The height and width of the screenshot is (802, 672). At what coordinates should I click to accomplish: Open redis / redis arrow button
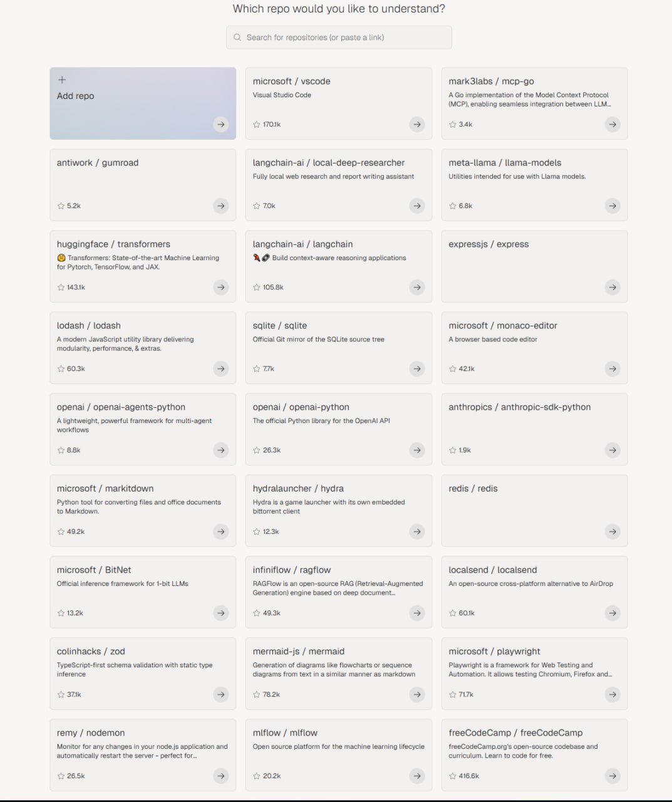(613, 532)
